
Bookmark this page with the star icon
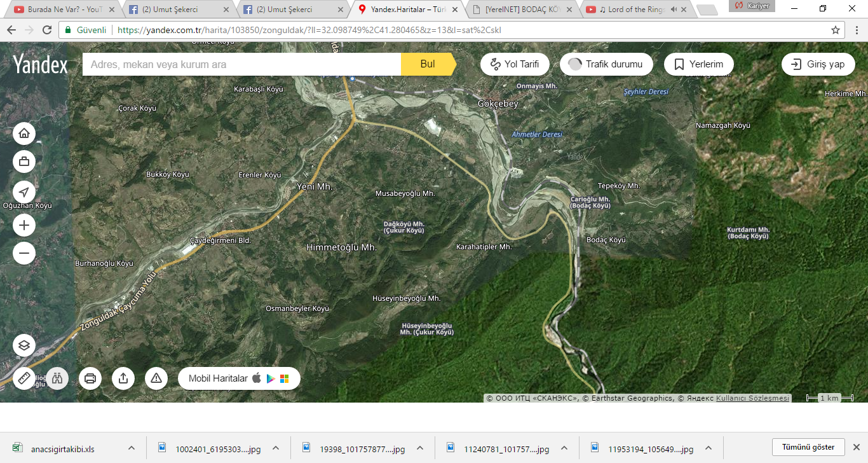pos(836,30)
